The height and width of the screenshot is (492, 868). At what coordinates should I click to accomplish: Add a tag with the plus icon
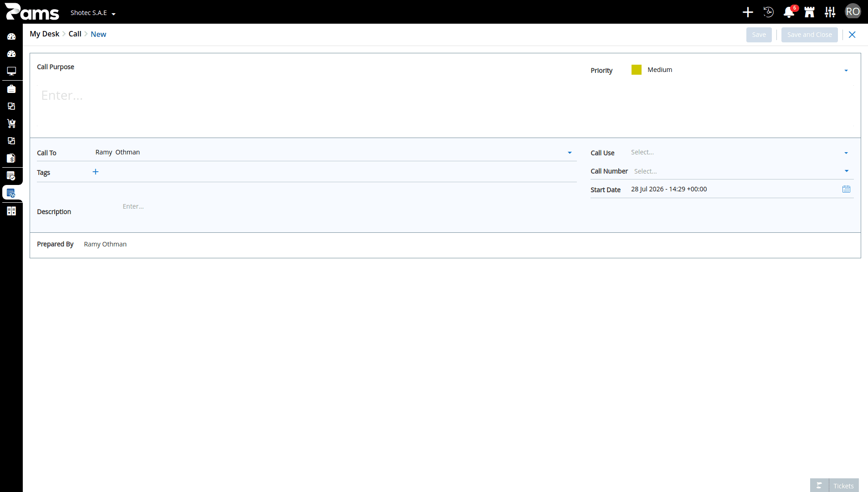95,172
